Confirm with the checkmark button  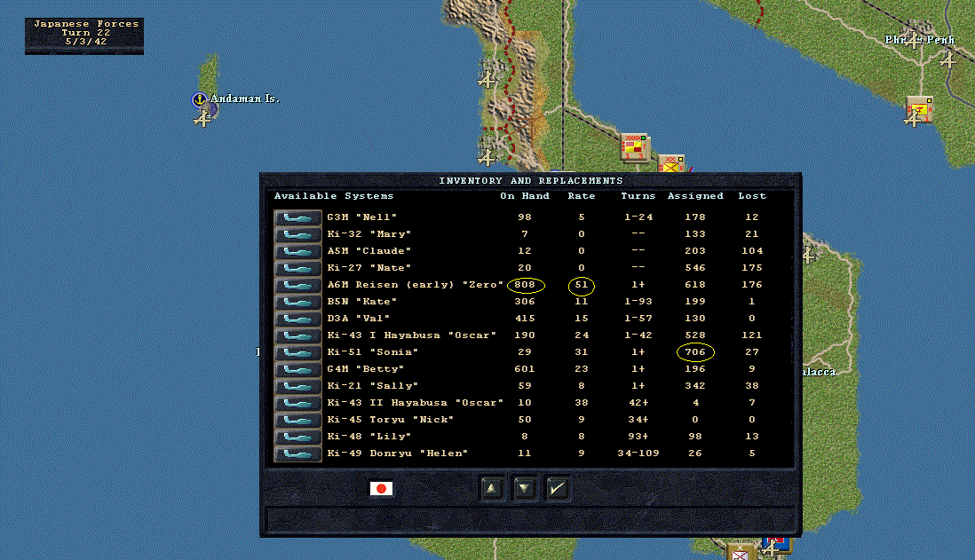(557, 488)
